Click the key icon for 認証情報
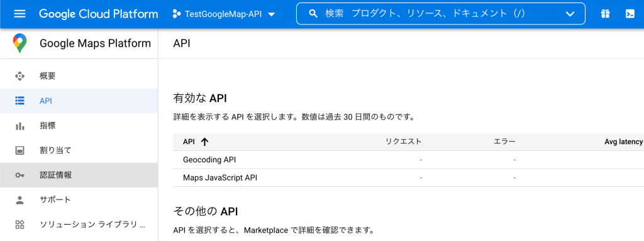Screen dimensions: 644x241 tap(19, 175)
